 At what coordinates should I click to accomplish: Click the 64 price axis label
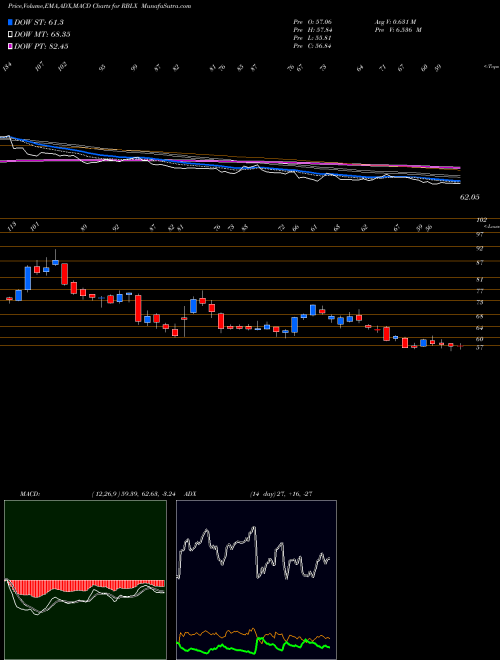click(479, 328)
